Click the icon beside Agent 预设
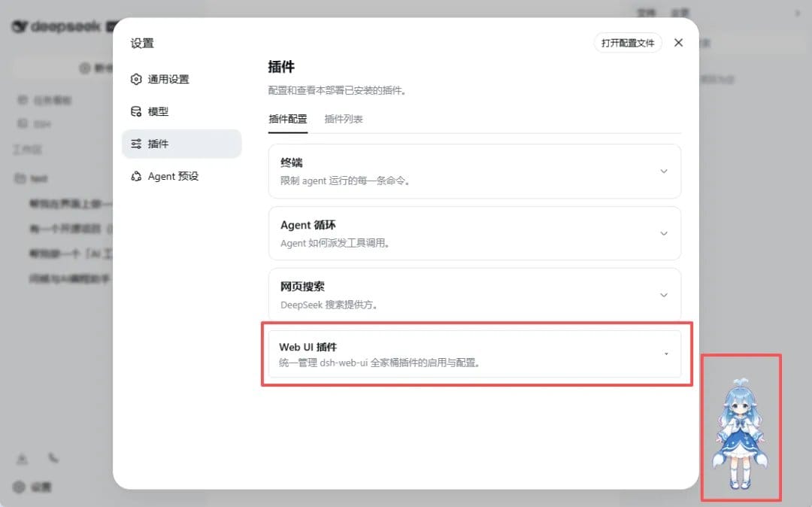The width and height of the screenshot is (812, 507). click(136, 177)
